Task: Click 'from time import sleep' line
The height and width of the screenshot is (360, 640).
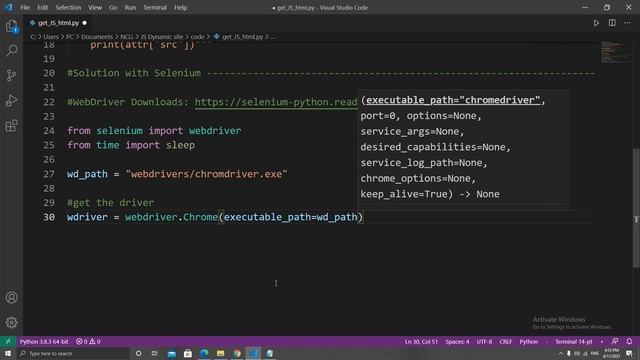Action: pyautogui.click(x=131, y=145)
